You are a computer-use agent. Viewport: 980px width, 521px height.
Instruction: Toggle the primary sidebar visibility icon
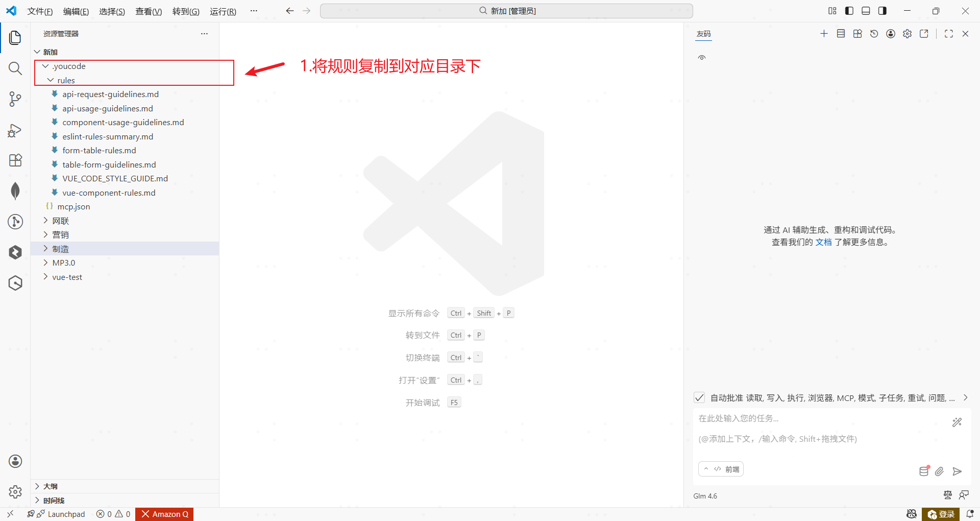tap(849, 10)
